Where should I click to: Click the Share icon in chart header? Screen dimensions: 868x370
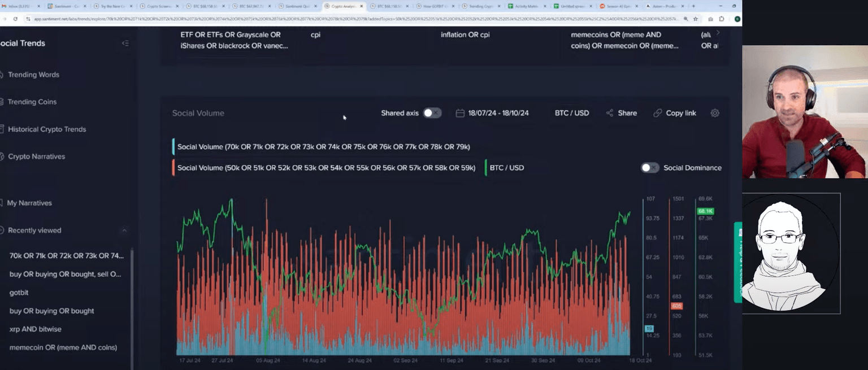610,113
